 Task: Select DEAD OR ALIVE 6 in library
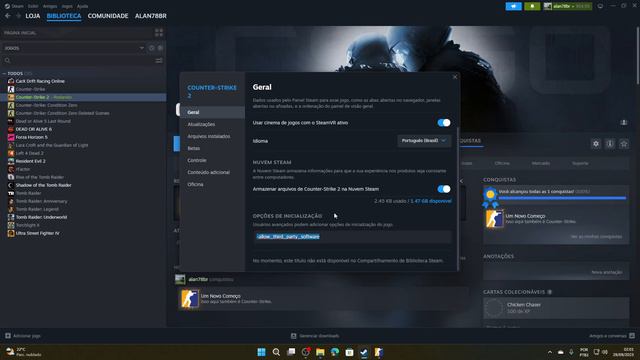33,129
